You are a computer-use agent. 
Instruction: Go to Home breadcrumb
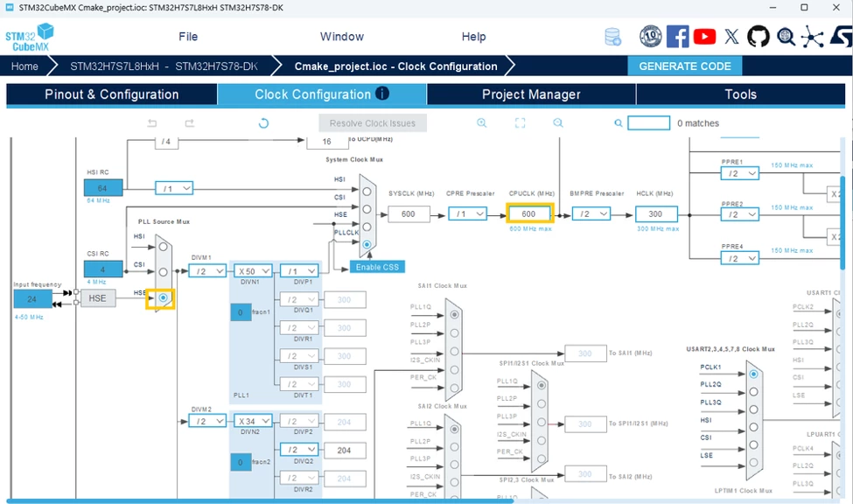point(25,66)
